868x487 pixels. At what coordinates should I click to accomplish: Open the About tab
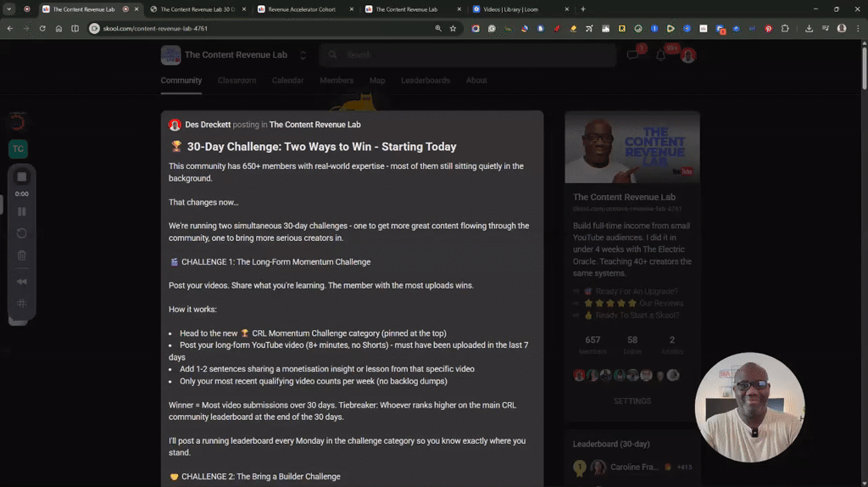(x=476, y=81)
